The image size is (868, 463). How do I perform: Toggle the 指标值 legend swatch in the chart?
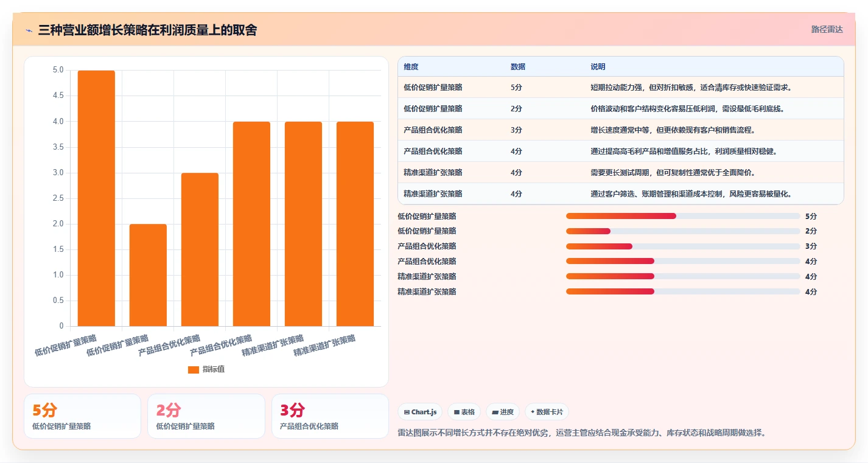pyautogui.click(x=194, y=369)
